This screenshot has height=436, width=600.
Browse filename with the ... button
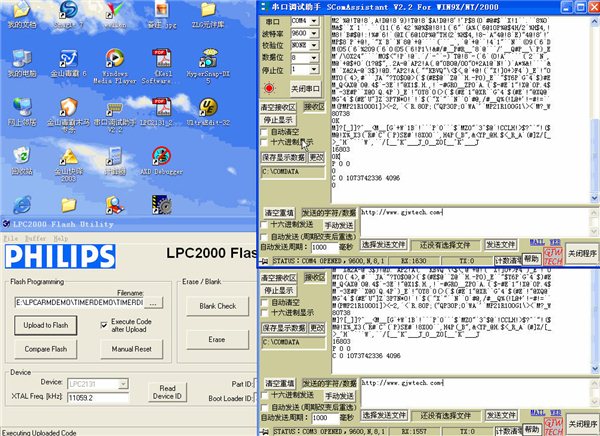click(153, 303)
